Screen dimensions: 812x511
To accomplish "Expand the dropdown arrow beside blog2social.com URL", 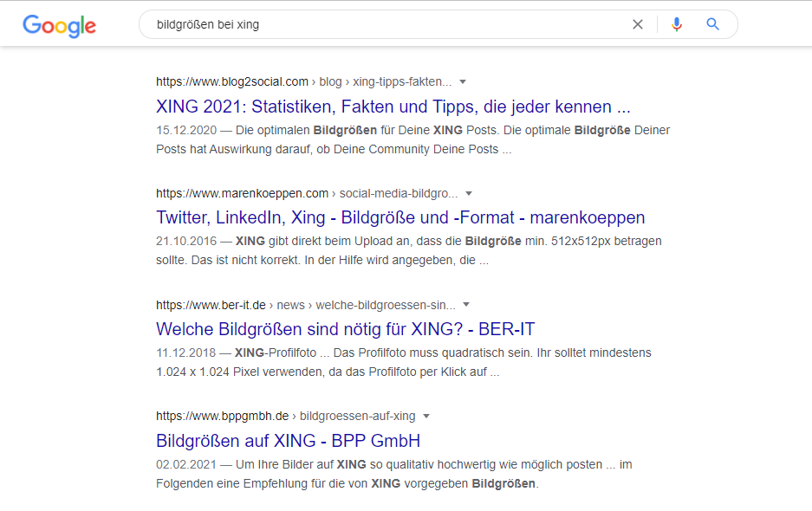I will click(x=463, y=81).
